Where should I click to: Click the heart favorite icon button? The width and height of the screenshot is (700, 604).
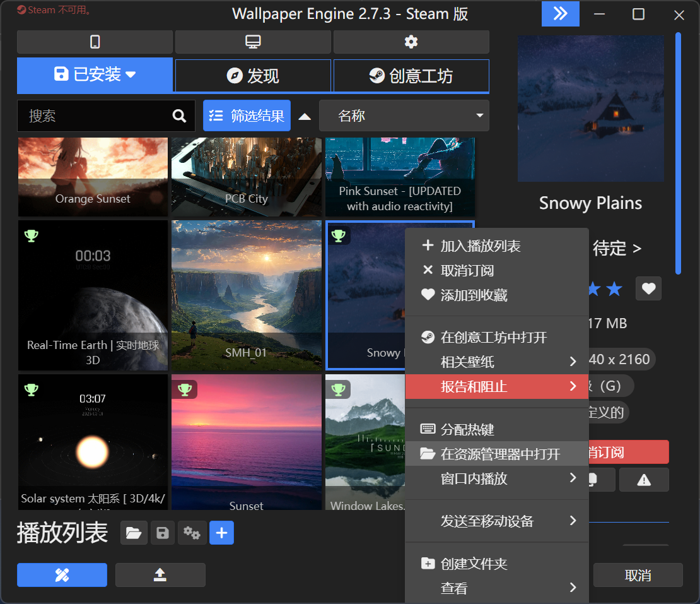[648, 289]
